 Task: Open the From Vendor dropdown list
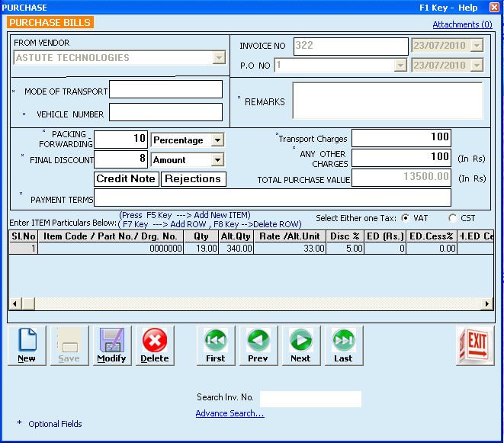tap(219, 58)
